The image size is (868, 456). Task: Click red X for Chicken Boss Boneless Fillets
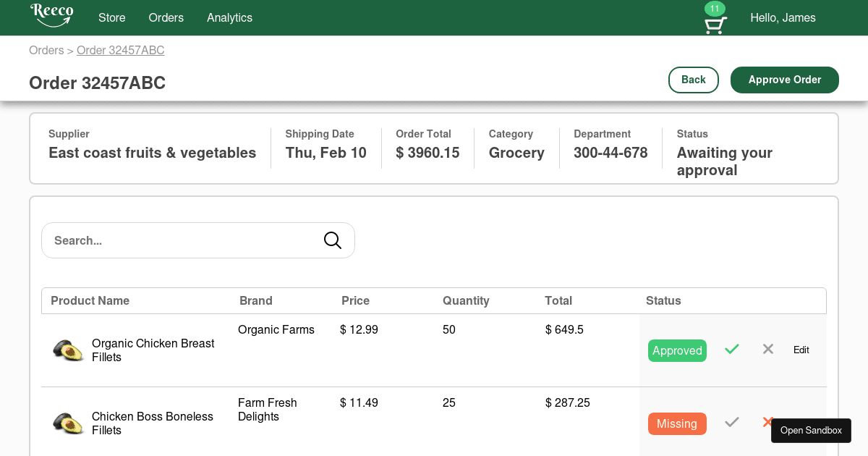point(767,421)
